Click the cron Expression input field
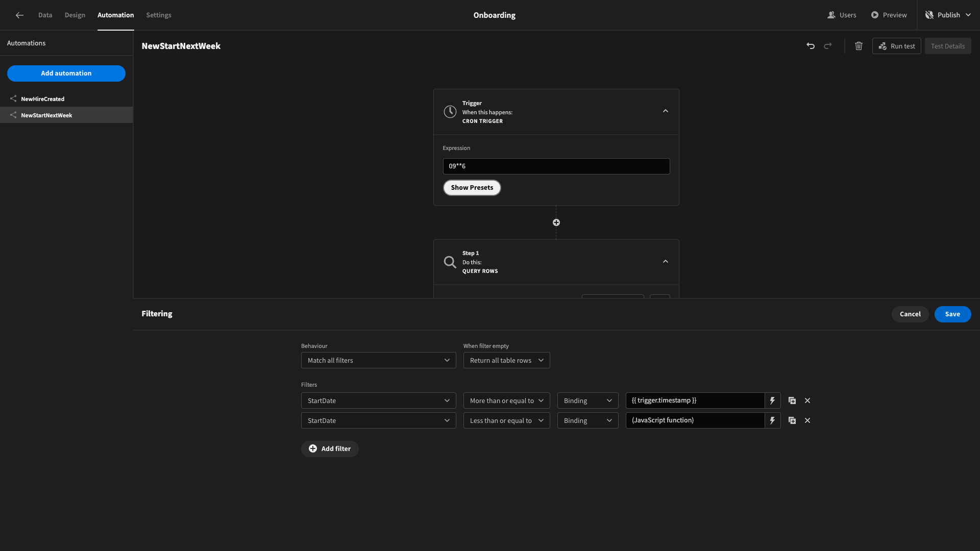The width and height of the screenshot is (980, 551). point(556,166)
